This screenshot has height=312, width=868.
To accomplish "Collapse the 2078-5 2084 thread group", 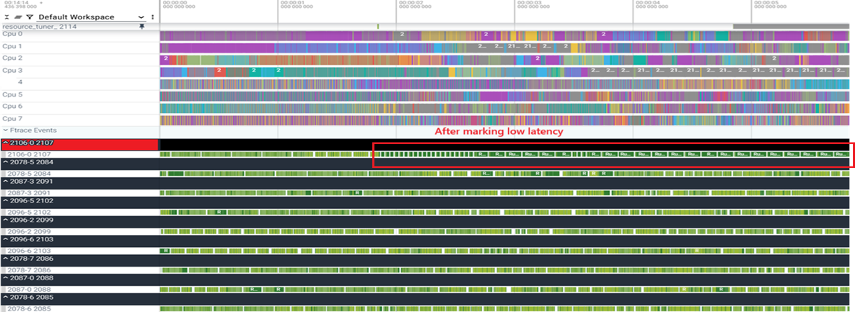I will [5, 163].
